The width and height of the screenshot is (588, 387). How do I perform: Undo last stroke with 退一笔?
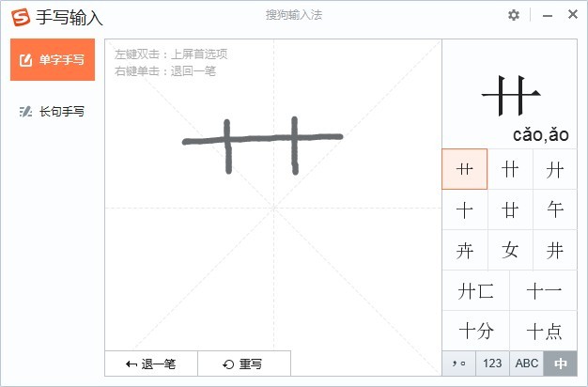click(150, 364)
